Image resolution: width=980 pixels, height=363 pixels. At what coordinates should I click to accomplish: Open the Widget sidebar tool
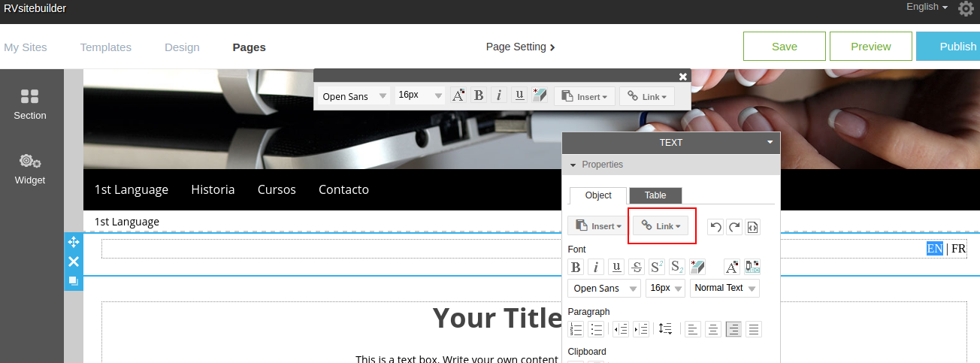click(x=30, y=169)
